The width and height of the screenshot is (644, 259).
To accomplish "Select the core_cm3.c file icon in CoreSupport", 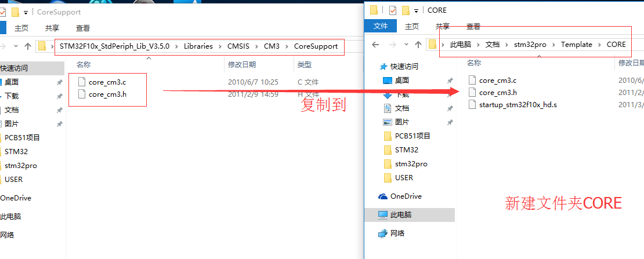I will [82, 82].
